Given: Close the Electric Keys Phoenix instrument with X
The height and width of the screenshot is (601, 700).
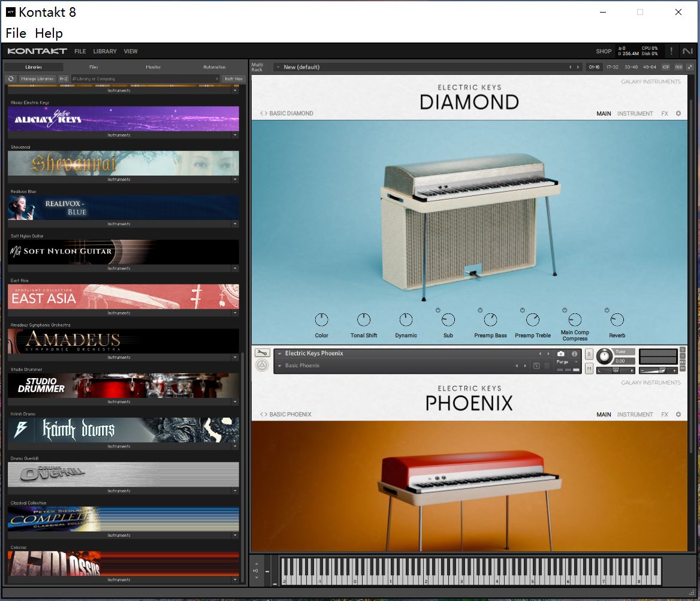Looking at the screenshot, I should click(x=683, y=349).
